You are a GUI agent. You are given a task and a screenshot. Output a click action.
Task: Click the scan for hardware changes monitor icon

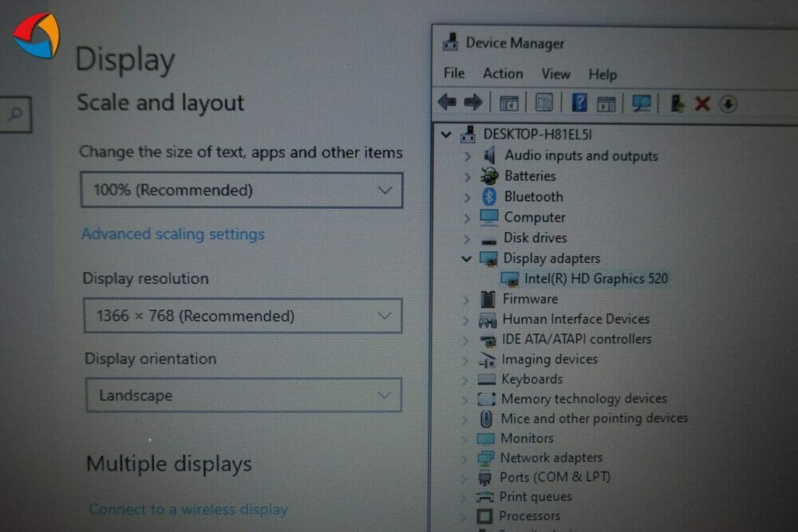tap(641, 103)
